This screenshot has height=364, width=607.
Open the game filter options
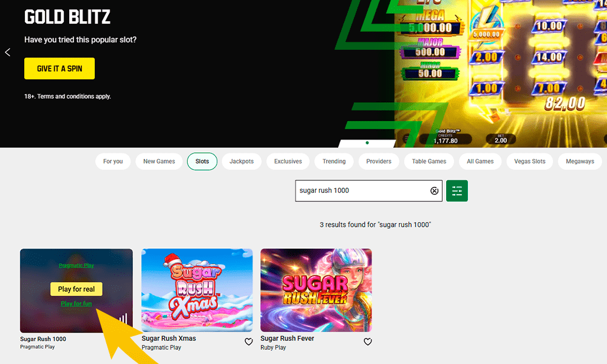(456, 190)
